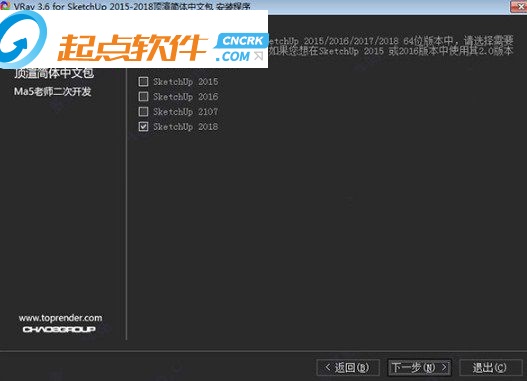Uncheck the SketchUp 2018 checkbox
Image resolution: width=527 pixels, height=381 pixels.
pos(143,126)
